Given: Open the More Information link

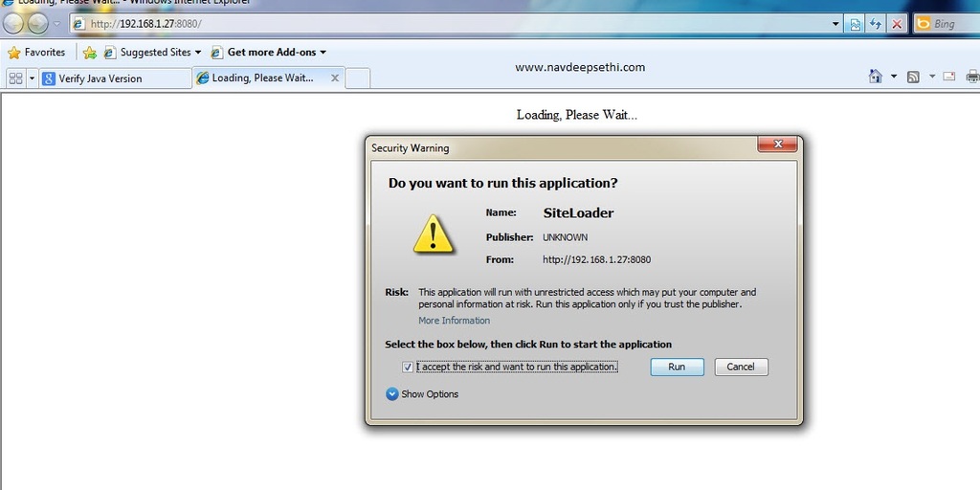Looking at the screenshot, I should (x=454, y=321).
